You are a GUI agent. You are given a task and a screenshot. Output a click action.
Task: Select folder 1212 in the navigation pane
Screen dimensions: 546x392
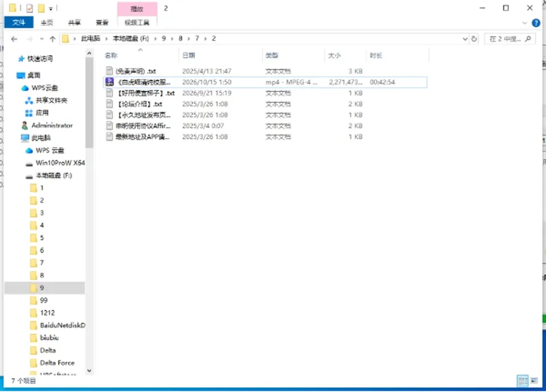pos(47,312)
